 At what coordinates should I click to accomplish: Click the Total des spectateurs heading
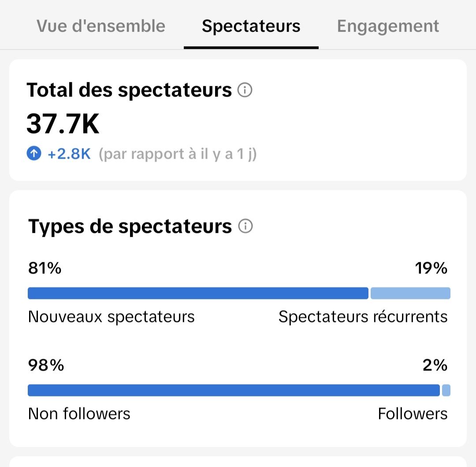point(129,90)
